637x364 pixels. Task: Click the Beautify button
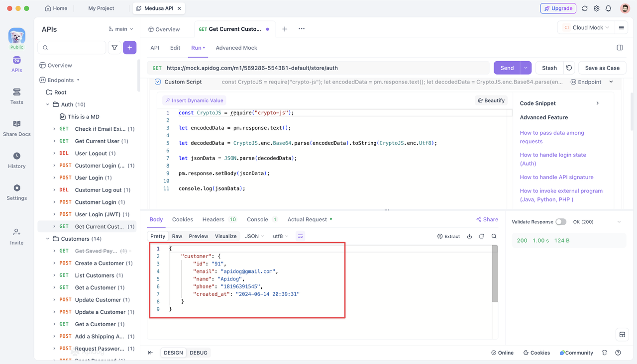[491, 100]
